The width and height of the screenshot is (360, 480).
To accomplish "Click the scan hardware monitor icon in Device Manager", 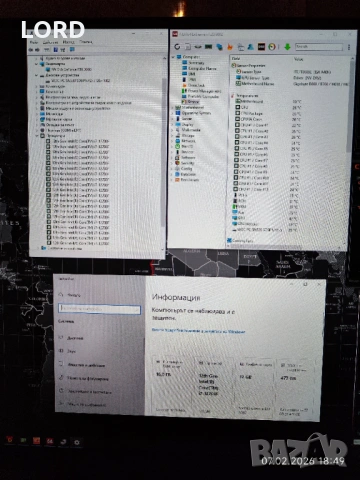I will click(72, 49).
